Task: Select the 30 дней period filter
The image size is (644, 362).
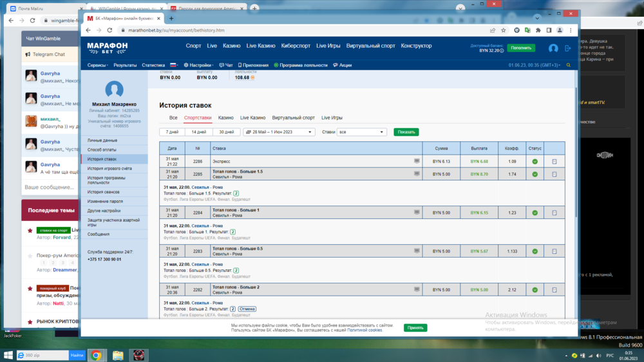Action: click(226, 132)
